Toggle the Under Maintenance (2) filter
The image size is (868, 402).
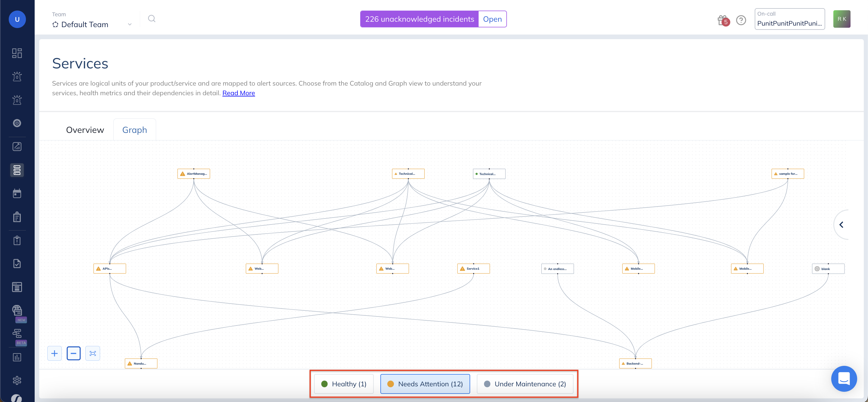pyautogui.click(x=525, y=384)
